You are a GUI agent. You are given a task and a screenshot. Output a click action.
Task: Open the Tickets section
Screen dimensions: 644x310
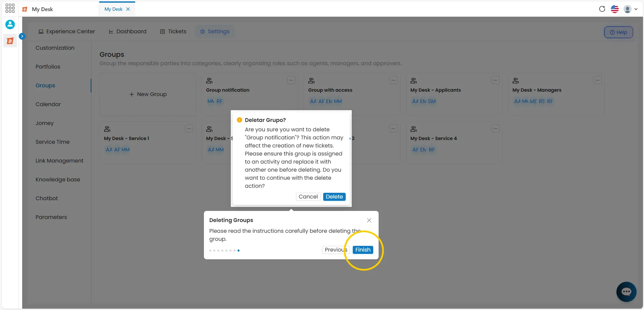173,32
